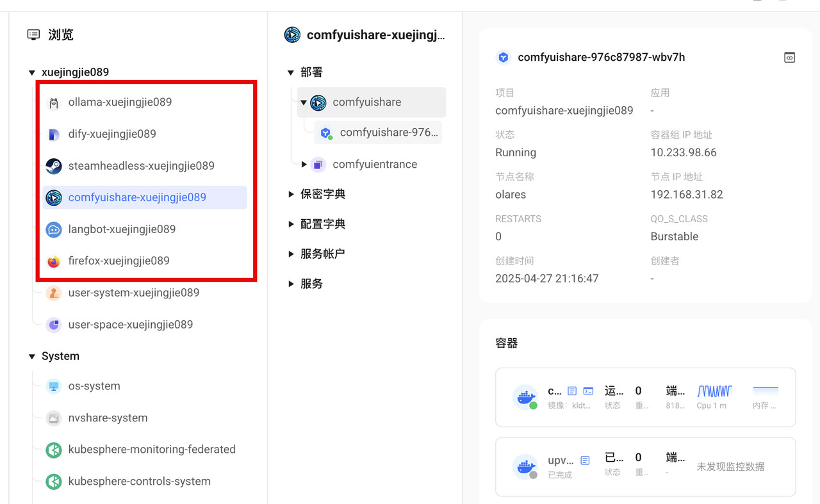820x504 pixels.
Task: Expand the 服务帐户 section
Action: (291, 254)
